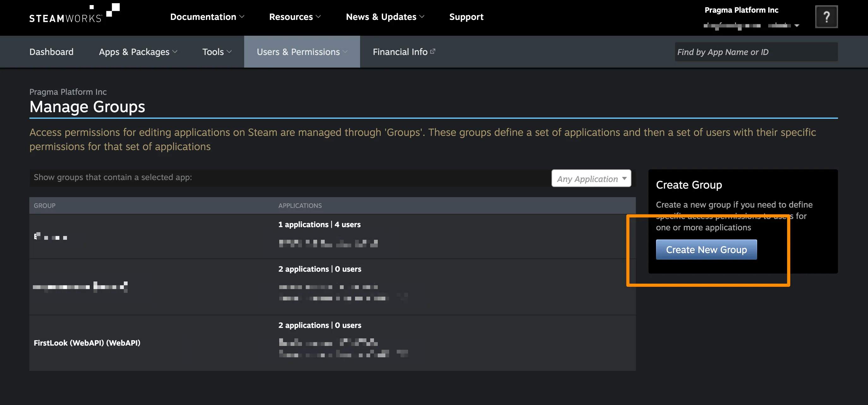Click the Create New Group button
The height and width of the screenshot is (405, 868).
pyautogui.click(x=706, y=250)
